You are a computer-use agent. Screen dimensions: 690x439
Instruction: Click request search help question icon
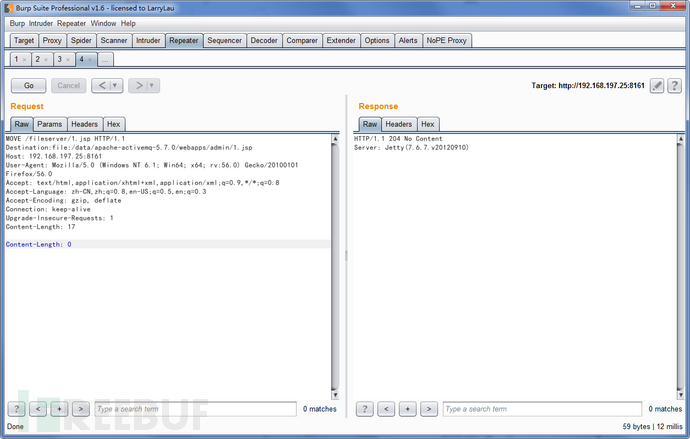tap(17, 409)
